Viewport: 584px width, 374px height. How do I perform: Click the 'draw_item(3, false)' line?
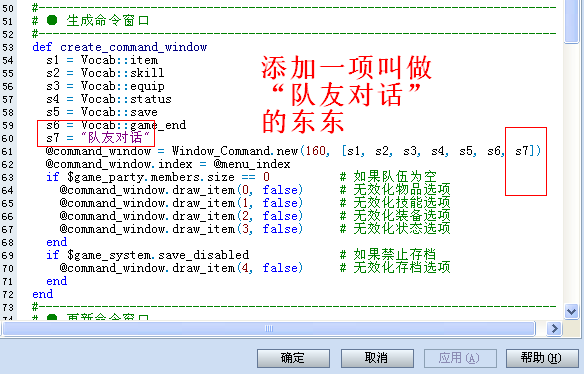[181, 229]
